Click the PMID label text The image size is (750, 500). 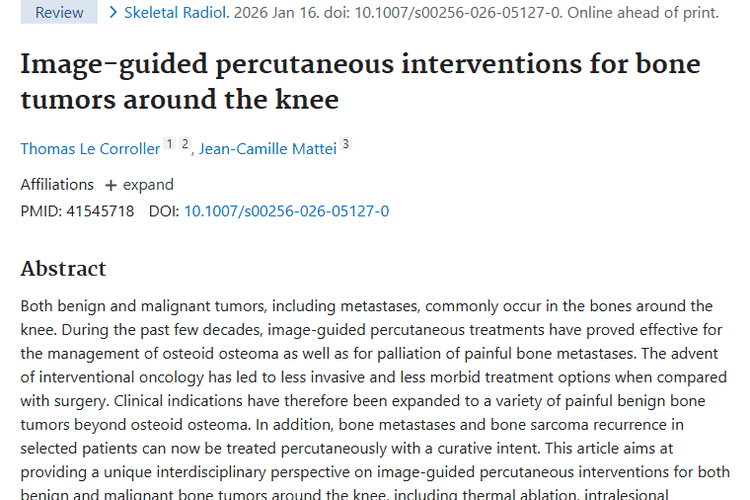click(41, 211)
